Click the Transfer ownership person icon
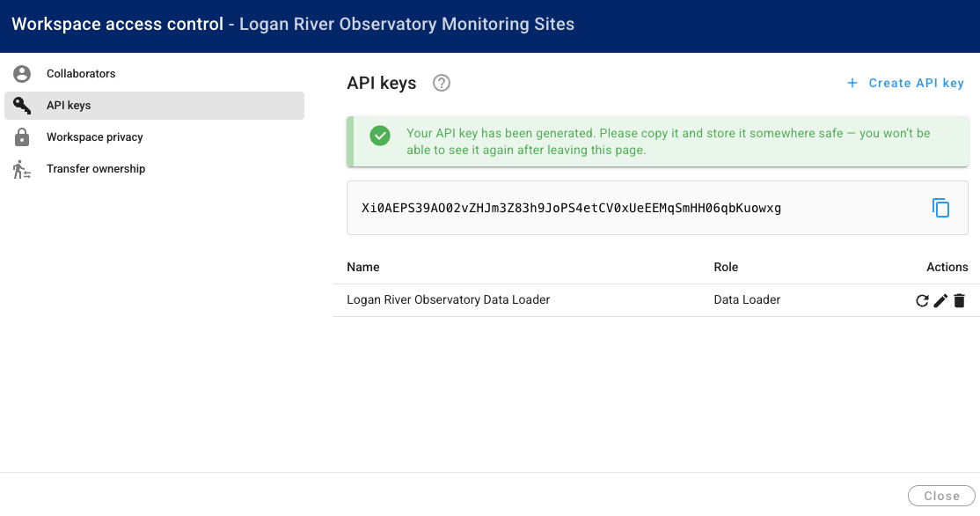 (22, 169)
